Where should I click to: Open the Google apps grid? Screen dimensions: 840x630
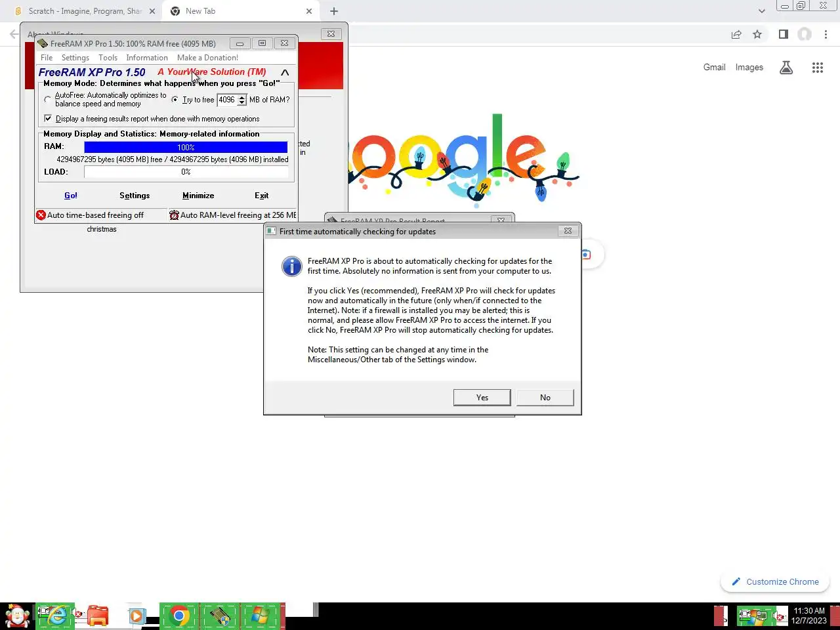pos(817,68)
